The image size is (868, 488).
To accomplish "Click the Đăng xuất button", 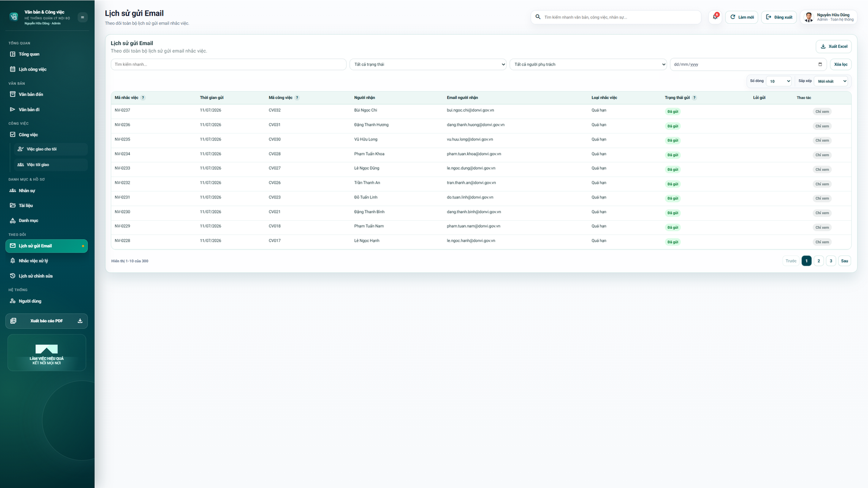I will (779, 17).
